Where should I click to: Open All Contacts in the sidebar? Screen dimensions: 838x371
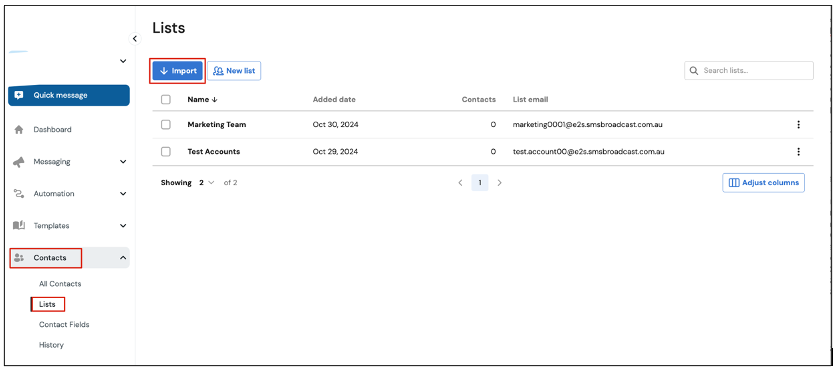(x=60, y=284)
